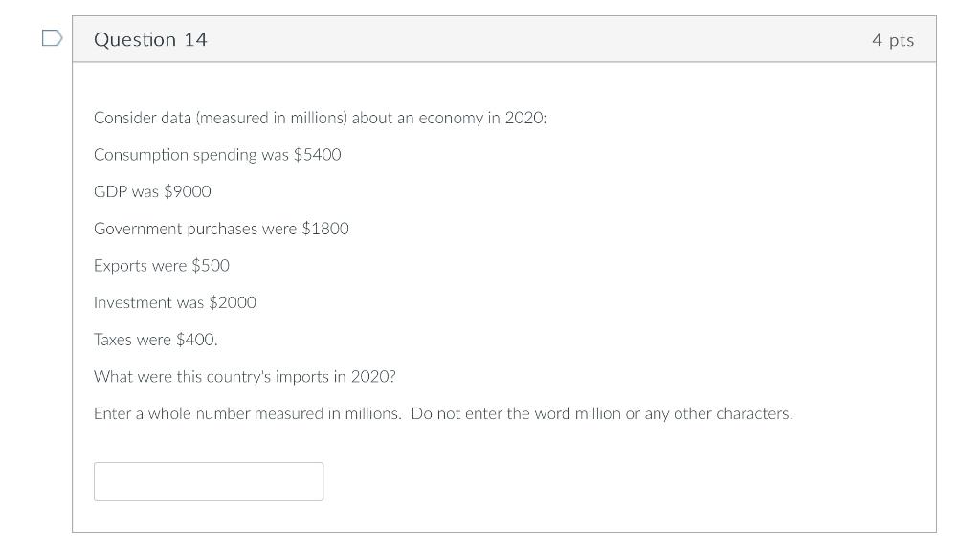Click the 'Do not enter the word million' text
This screenshot has width=980, height=551.
[x=601, y=413]
